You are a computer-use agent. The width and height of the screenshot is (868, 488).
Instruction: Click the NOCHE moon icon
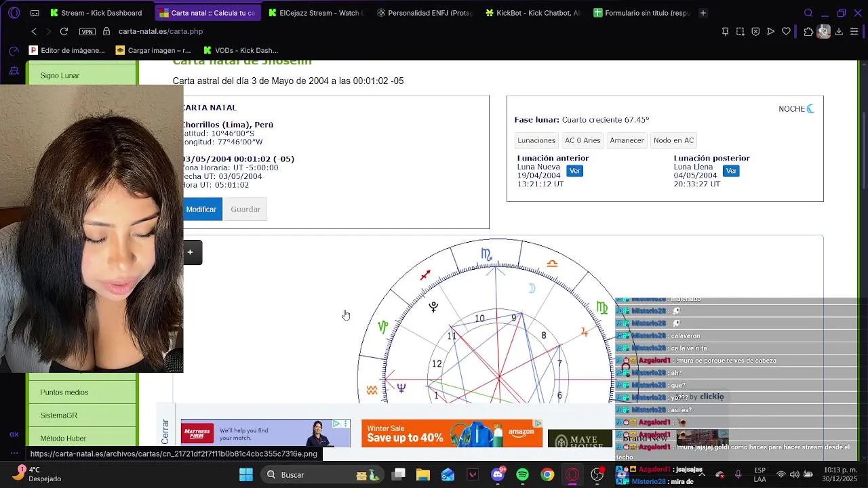(x=810, y=108)
